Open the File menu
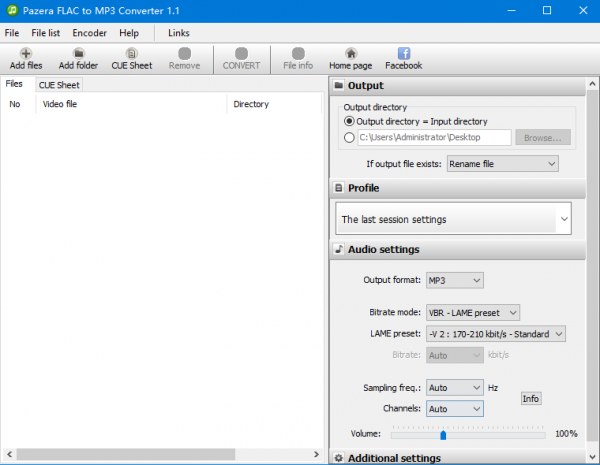600x465 pixels. tap(12, 33)
